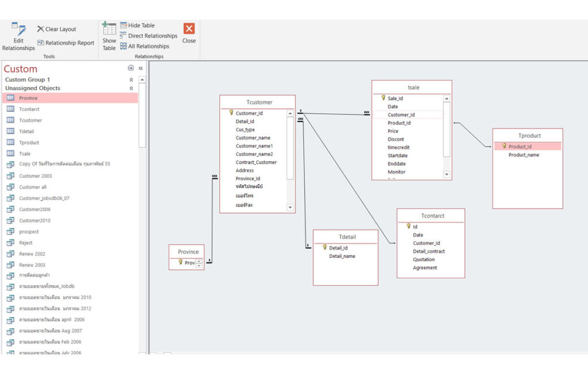Select Customer_Id field in Tcustomer table

click(x=249, y=113)
